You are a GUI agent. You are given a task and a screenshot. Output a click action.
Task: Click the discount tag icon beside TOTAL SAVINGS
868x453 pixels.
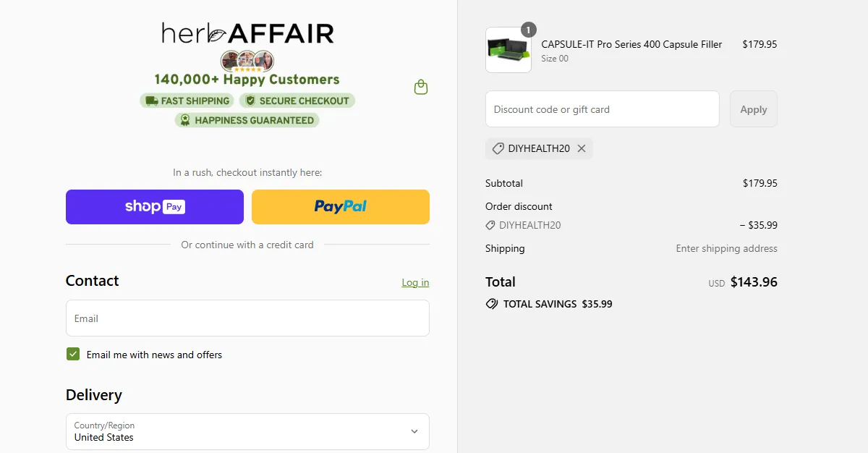coord(493,304)
